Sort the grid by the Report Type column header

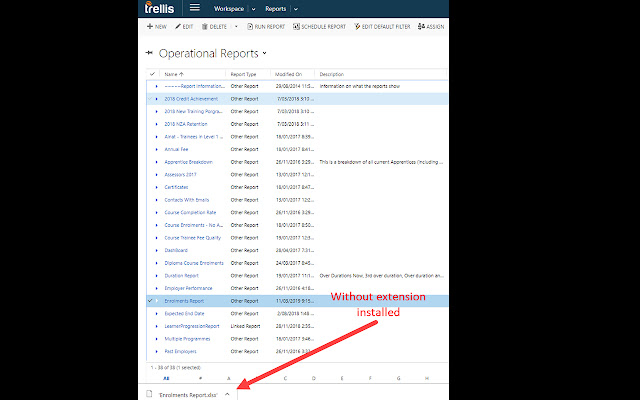pyautogui.click(x=243, y=74)
